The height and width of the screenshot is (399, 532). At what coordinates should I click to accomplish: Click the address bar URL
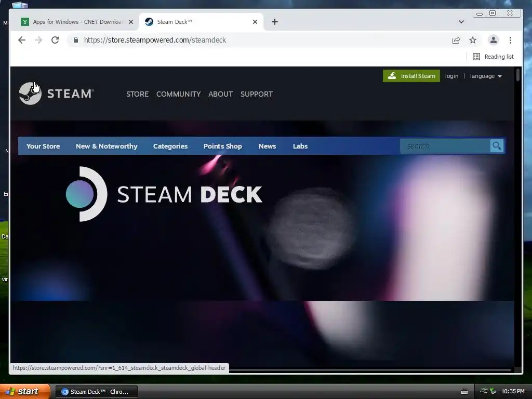155,40
